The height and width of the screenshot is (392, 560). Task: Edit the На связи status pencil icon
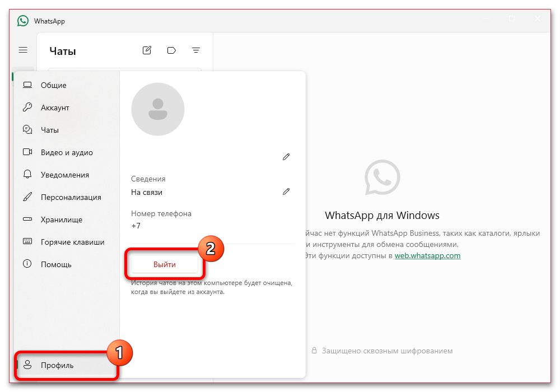[286, 192]
